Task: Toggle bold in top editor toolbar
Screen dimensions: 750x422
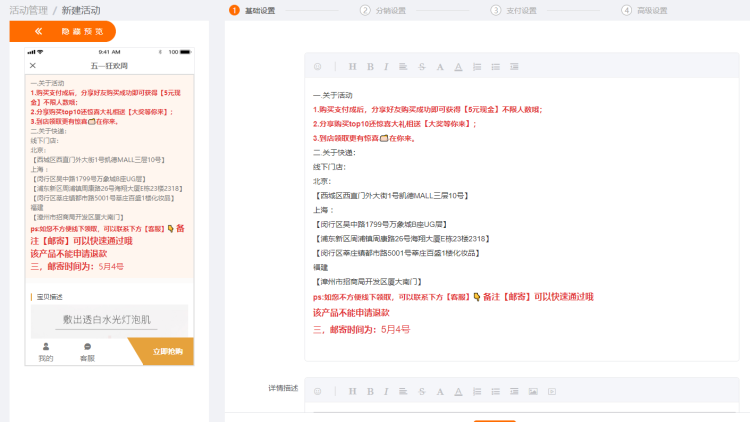Action: click(370, 67)
